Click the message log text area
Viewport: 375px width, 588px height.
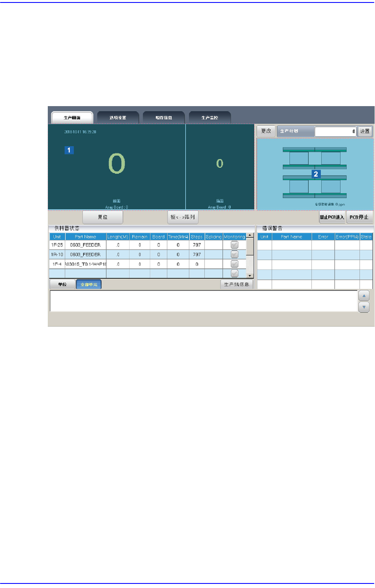coord(203,301)
